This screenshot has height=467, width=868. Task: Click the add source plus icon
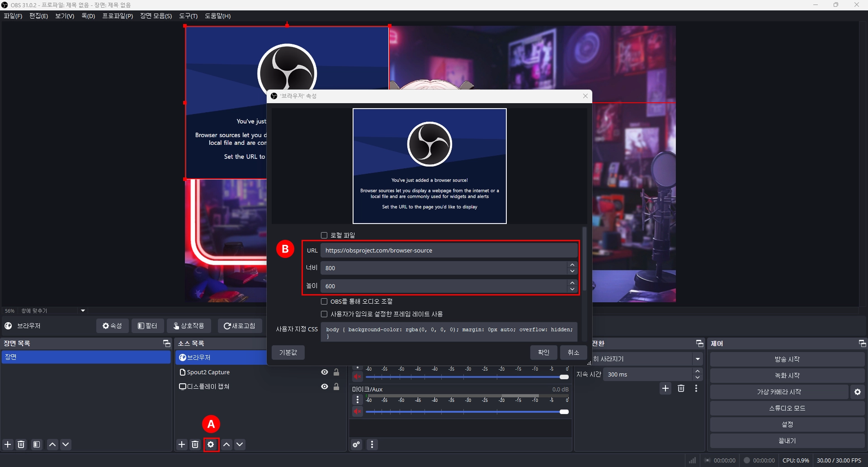click(182, 445)
